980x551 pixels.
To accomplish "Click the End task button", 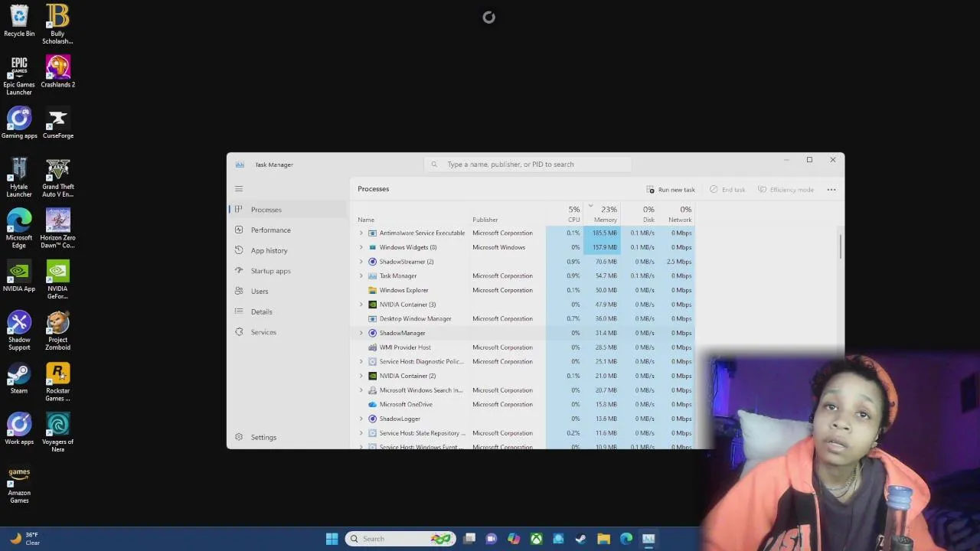I will point(727,190).
